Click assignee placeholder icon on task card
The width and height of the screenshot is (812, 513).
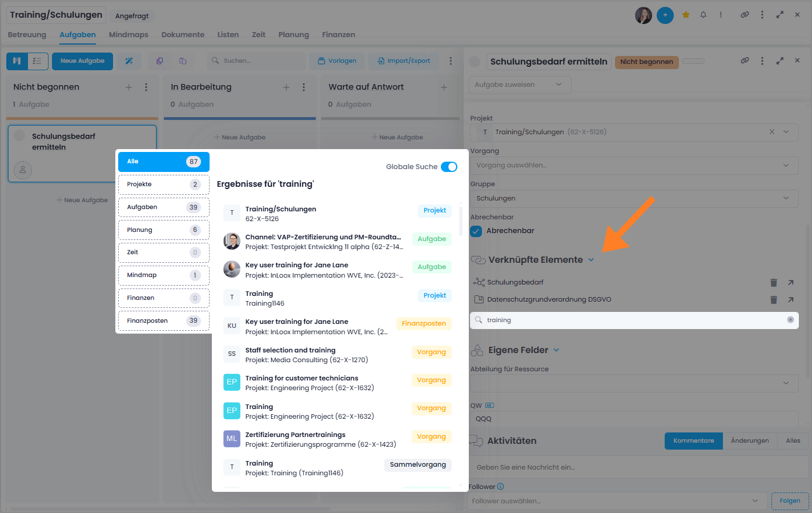(23, 170)
